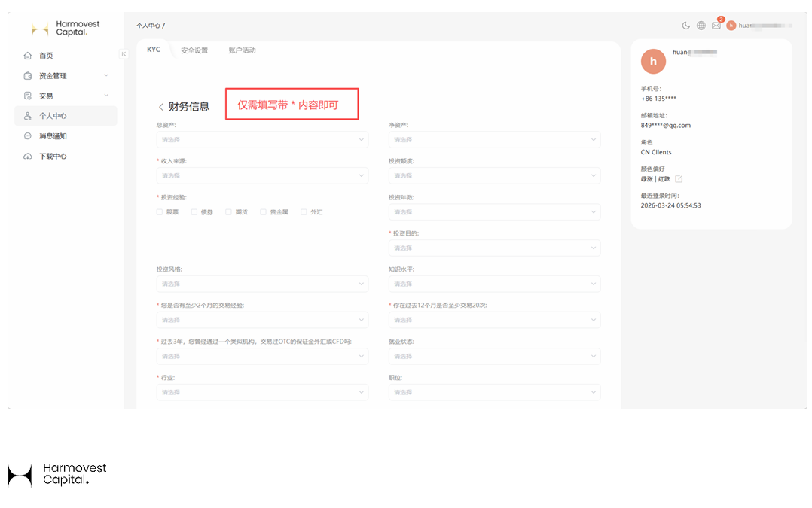Click the small user avatar in header

[x=731, y=26]
